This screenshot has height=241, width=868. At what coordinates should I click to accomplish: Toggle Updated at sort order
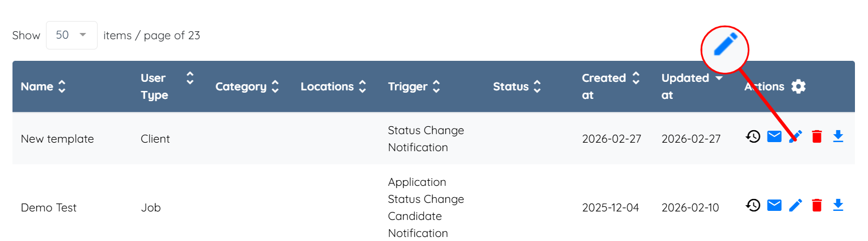point(719,78)
